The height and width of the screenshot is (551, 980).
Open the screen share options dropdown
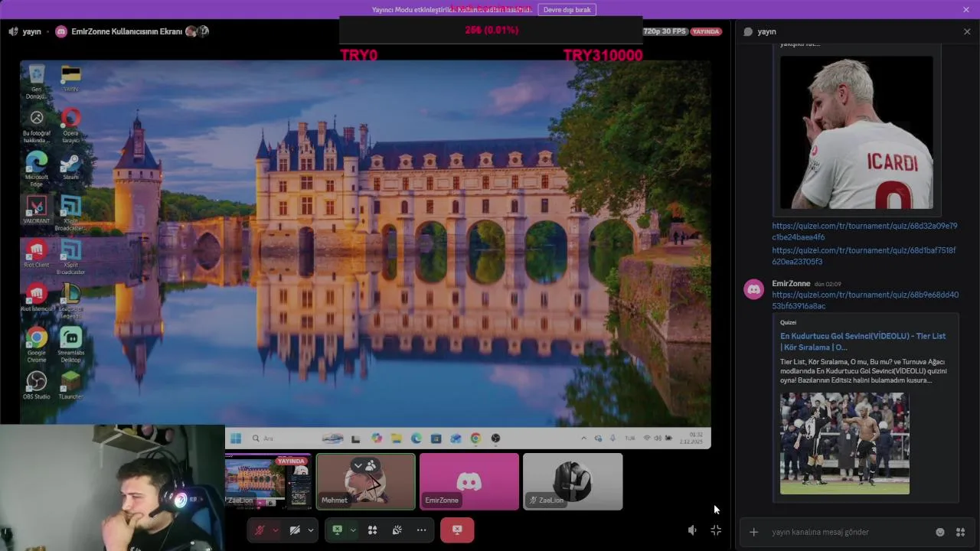click(353, 530)
